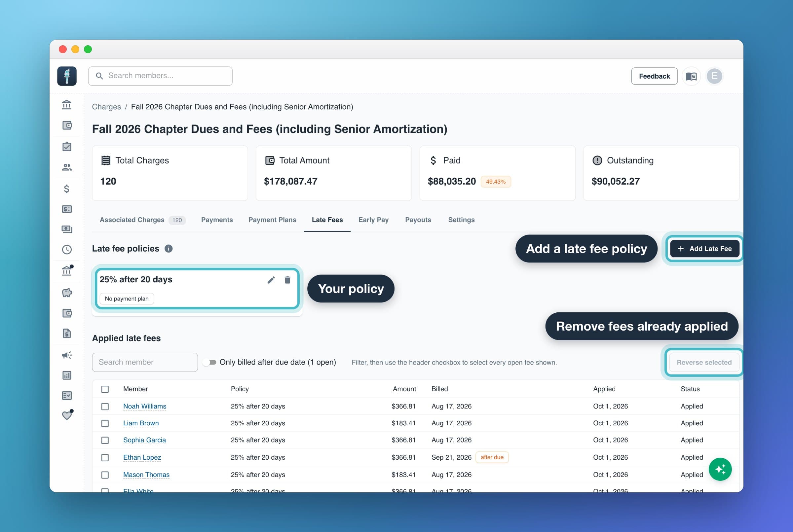The width and height of the screenshot is (793, 532).
Task: Click the Add Late Fee button
Action: pyautogui.click(x=704, y=249)
